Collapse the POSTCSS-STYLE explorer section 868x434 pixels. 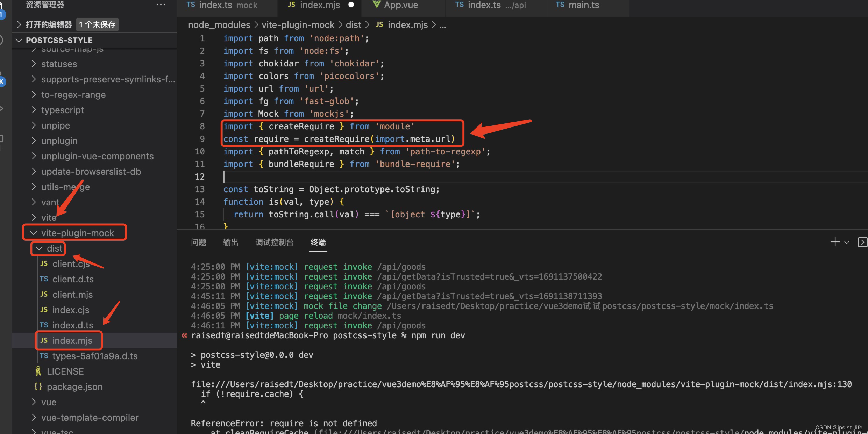coord(19,40)
